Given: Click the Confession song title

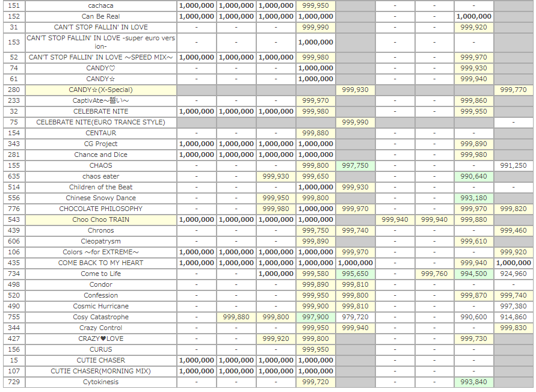Looking at the screenshot, I should [x=101, y=295].
